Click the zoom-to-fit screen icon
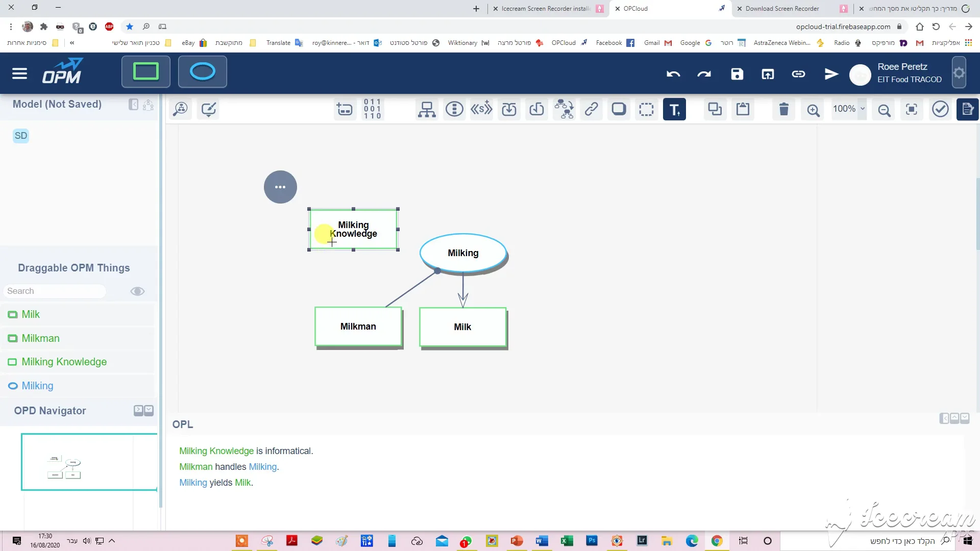Viewport: 980px width, 551px height. pyautogui.click(x=911, y=109)
